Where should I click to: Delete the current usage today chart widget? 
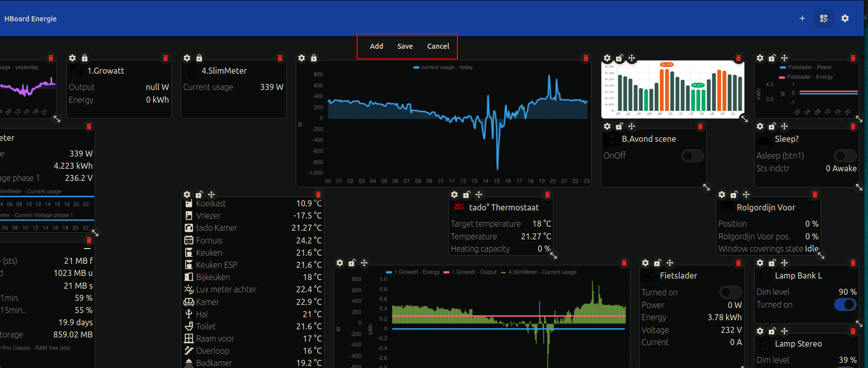(x=586, y=58)
